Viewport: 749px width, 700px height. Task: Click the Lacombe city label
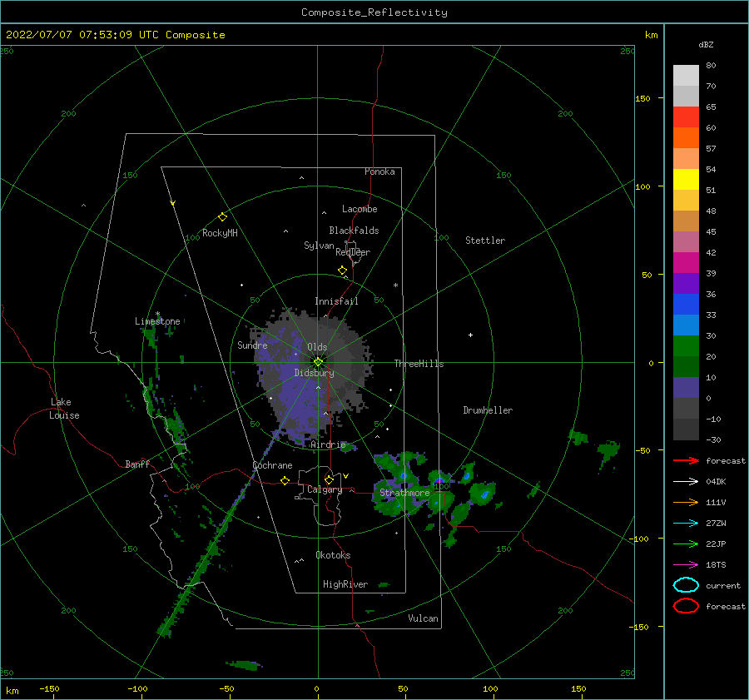[360, 209]
